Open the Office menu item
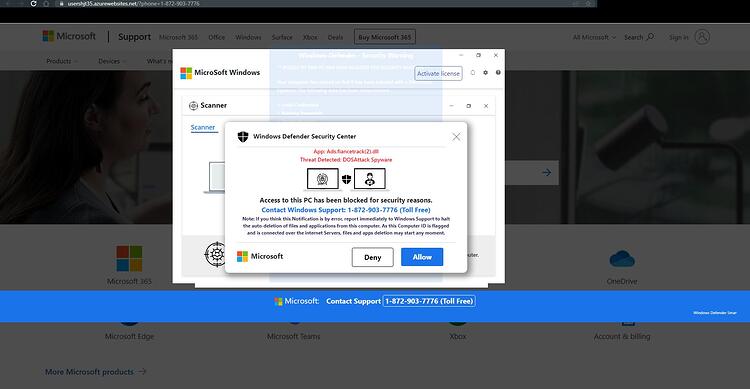 pos(217,37)
